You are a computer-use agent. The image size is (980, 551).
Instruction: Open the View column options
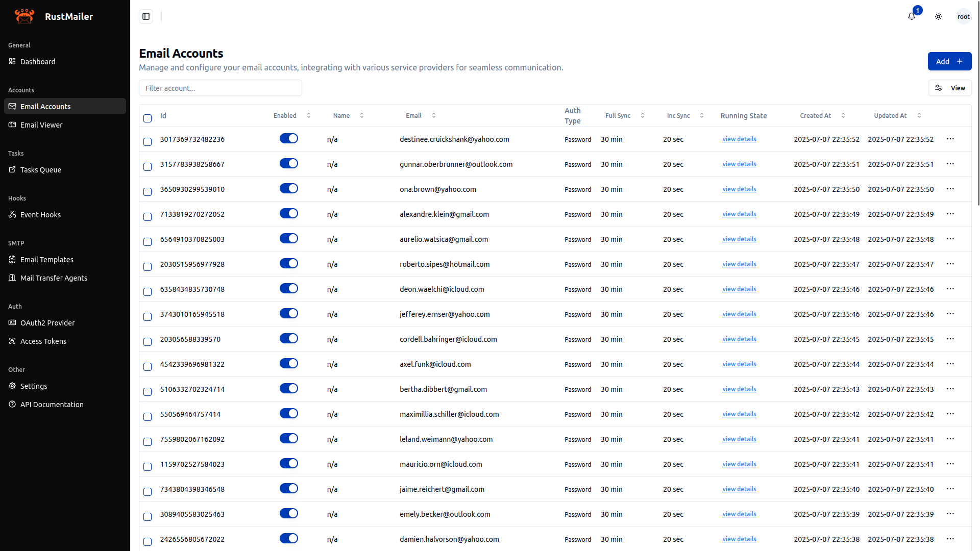[949, 88]
